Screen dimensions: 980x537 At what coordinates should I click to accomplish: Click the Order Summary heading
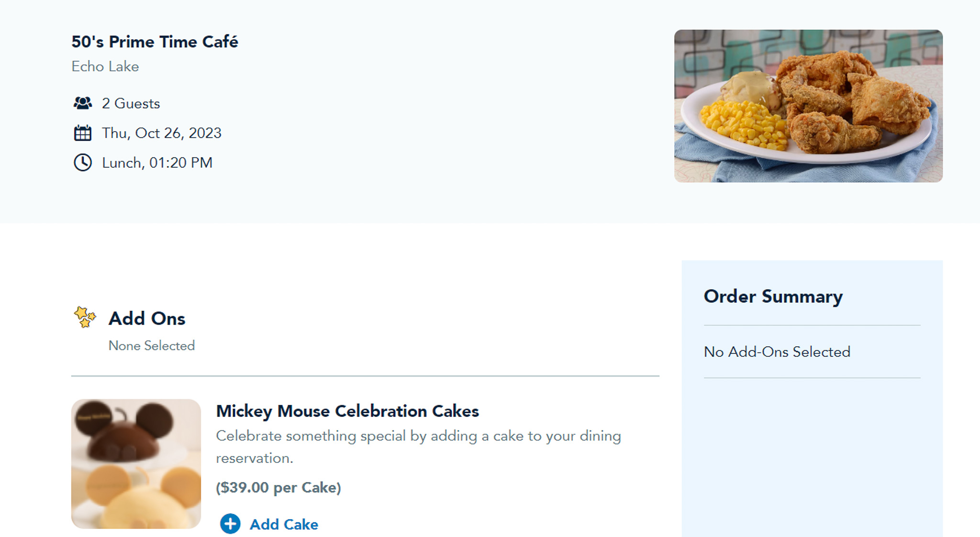pos(773,296)
